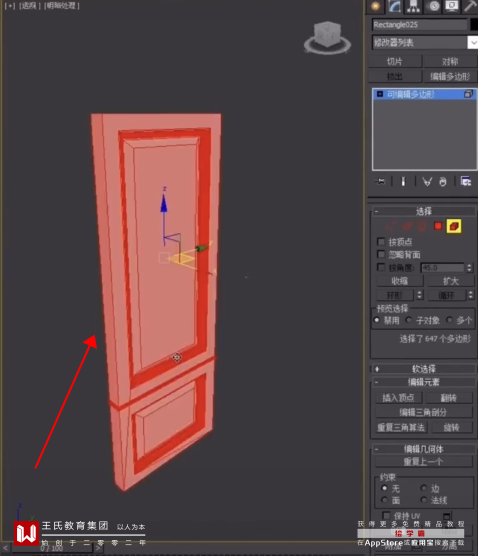The height and width of the screenshot is (556, 478).
Task: Open the Motion panel tab
Action: point(433,6)
